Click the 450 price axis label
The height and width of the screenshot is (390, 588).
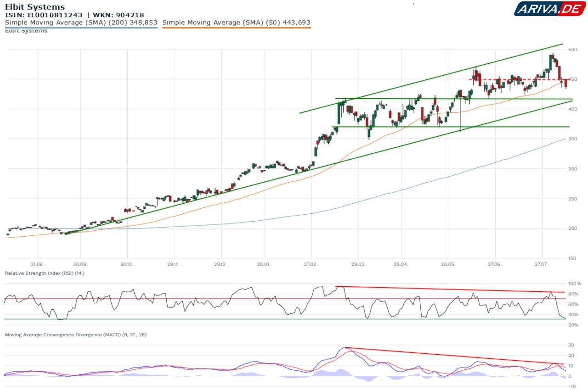click(x=572, y=79)
